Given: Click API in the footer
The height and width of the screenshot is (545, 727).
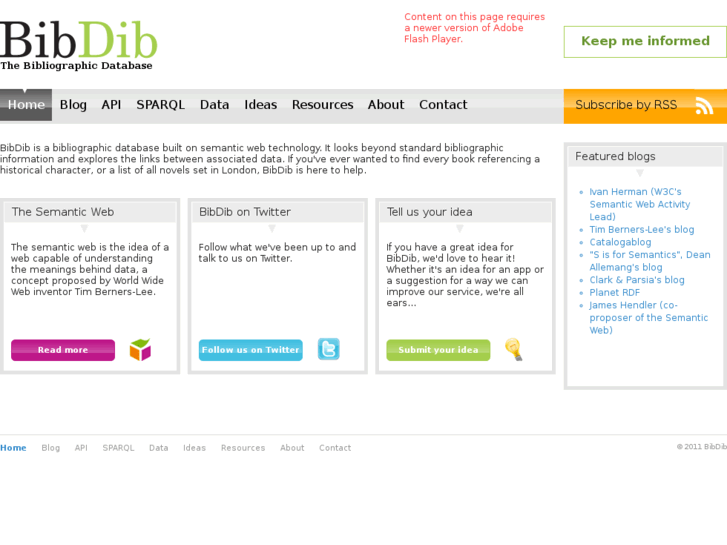Looking at the screenshot, I should [x=81, y=448].
